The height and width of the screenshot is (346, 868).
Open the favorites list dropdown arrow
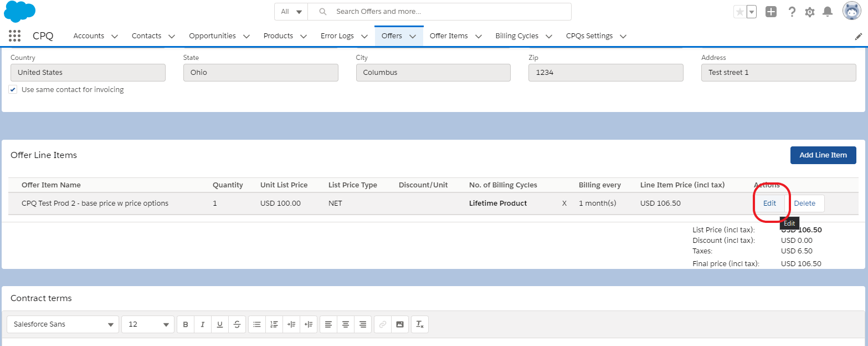pos(752,12)
